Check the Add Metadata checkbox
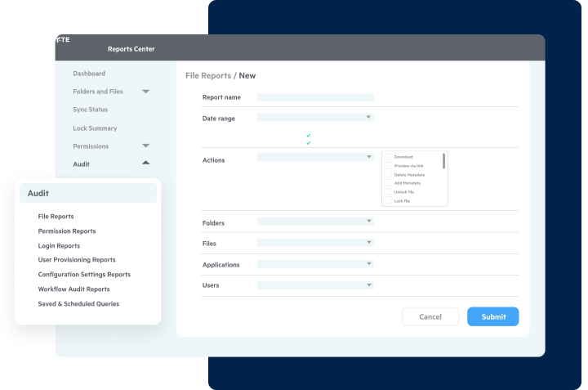The width and height of the screenshot is (588, 390). click(388, 183)
